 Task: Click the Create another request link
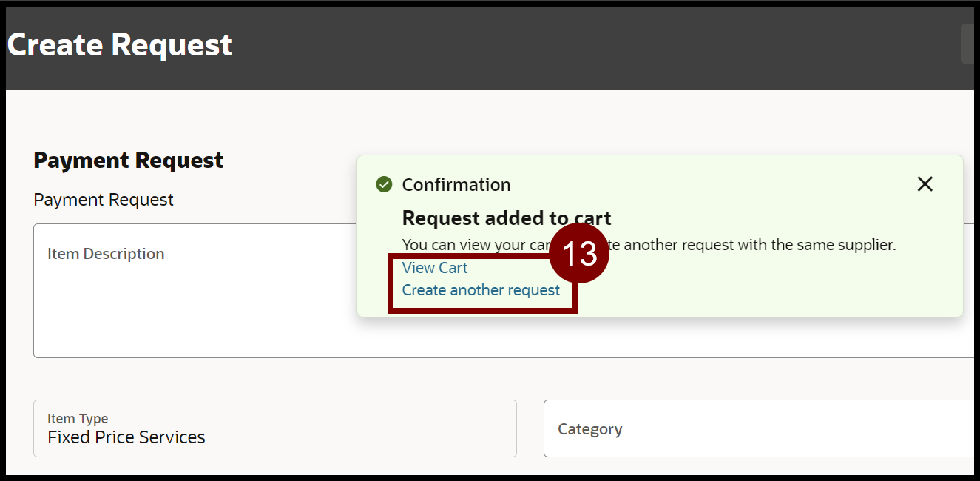(x=481, y=290)
